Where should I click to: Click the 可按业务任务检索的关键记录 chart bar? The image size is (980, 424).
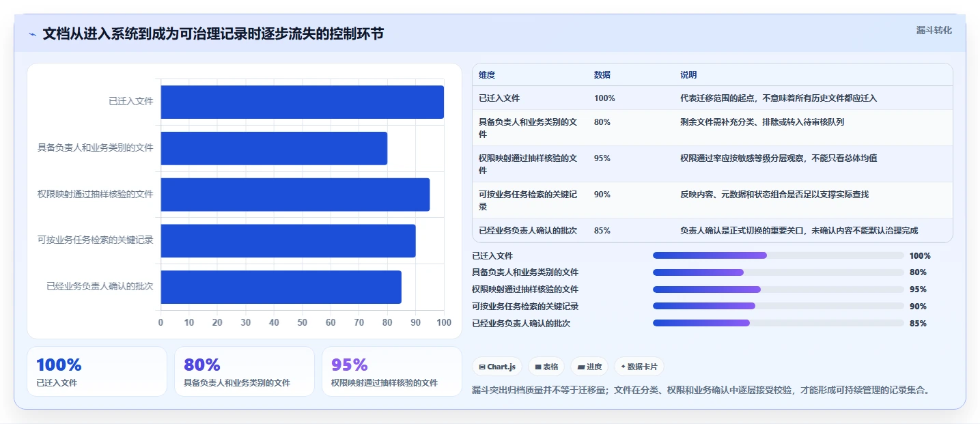click(x=288, y=240)
